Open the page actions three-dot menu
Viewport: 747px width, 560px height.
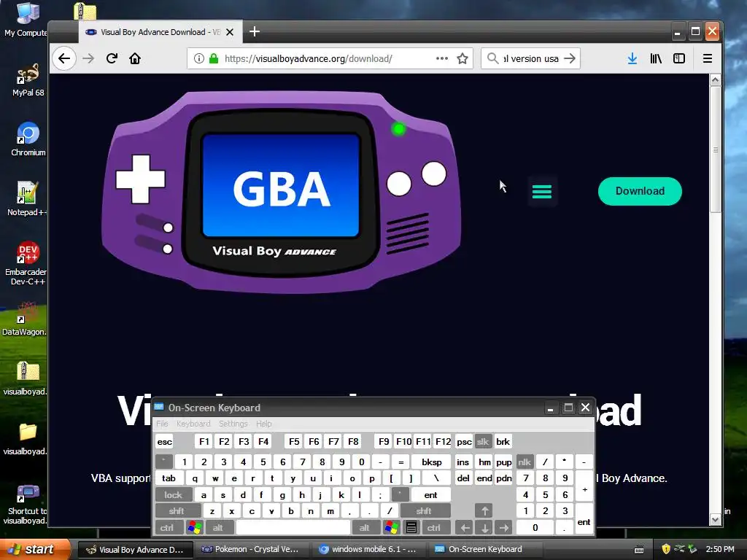[x=442, y=58]
